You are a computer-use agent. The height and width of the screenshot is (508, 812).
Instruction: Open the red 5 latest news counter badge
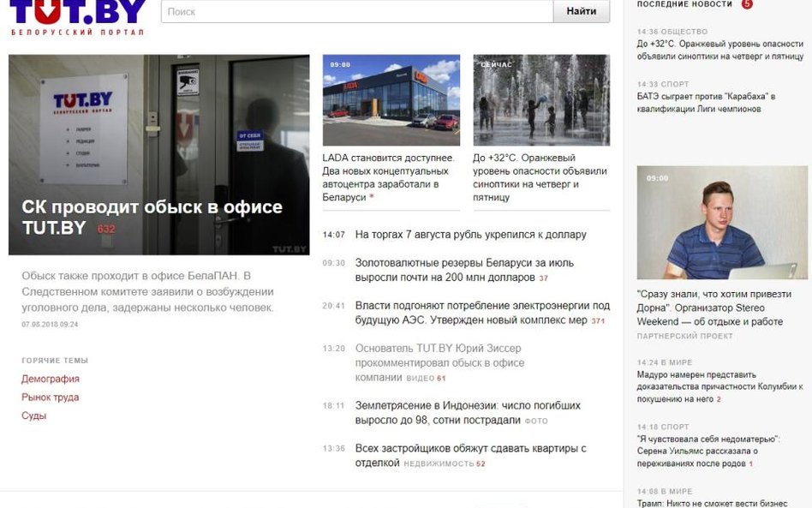pos(747,4)
